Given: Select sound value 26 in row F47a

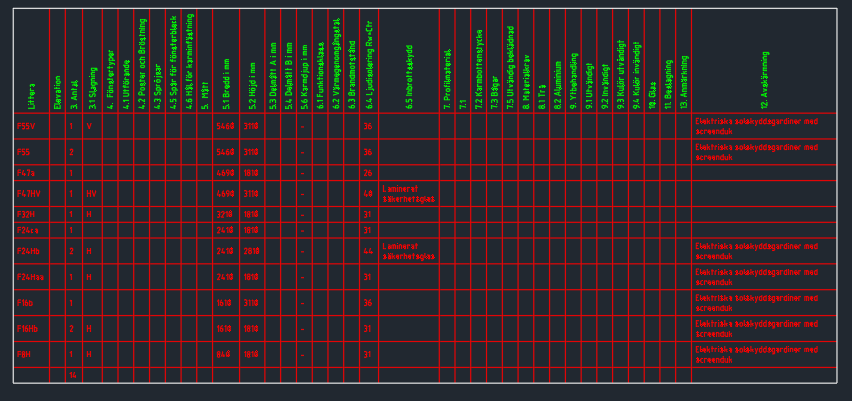Looking at the screenshot, I should point(368,173).
